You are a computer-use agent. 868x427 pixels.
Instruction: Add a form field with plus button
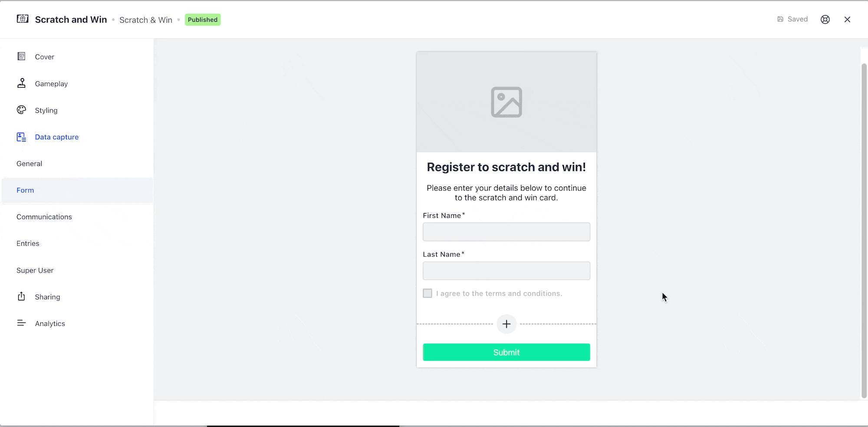click(506, 324)
